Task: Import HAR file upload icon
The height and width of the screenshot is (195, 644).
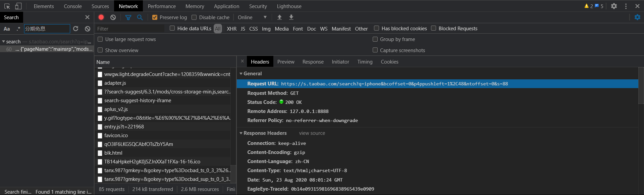Action: point(279,17)
